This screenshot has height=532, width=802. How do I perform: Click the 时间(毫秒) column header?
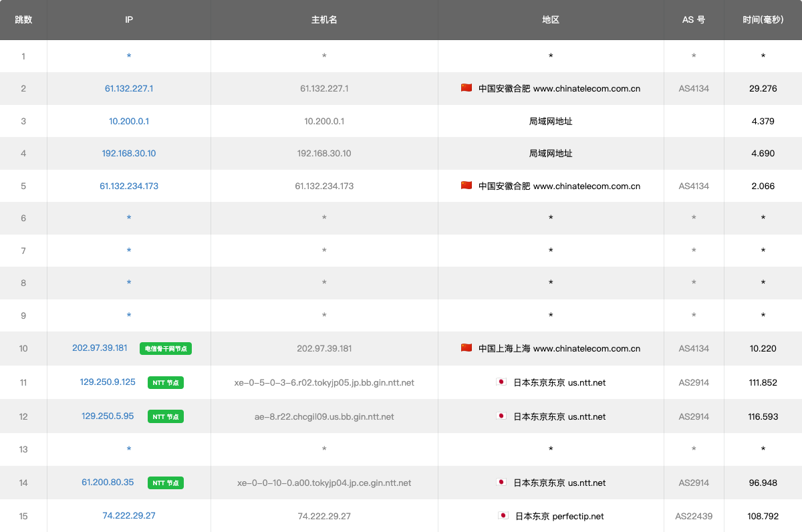763,20
